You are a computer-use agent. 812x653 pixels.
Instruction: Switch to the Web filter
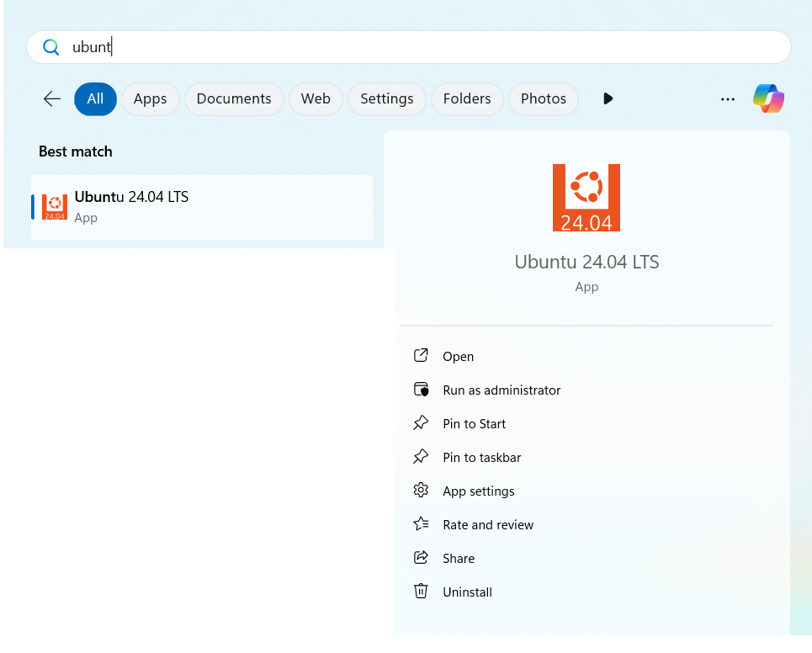tap(316, 98)
